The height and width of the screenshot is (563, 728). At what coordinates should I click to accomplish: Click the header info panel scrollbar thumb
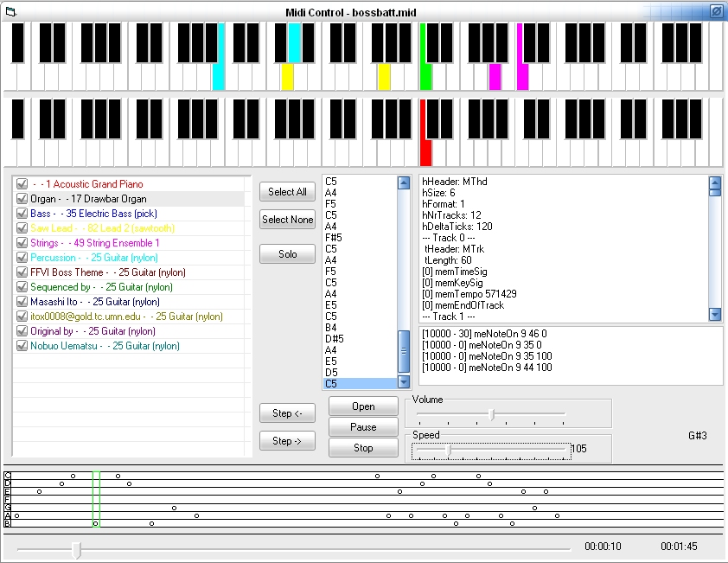tap(715, 192)
